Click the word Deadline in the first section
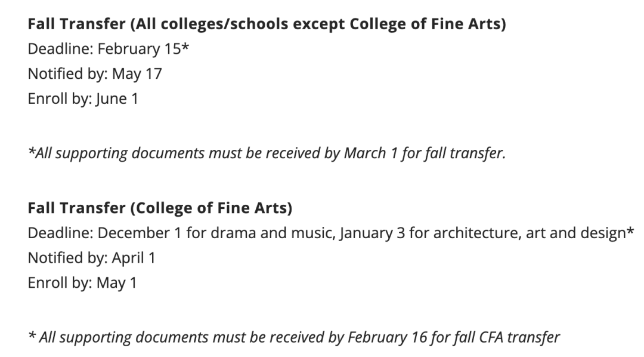 (x=60, y=49)
